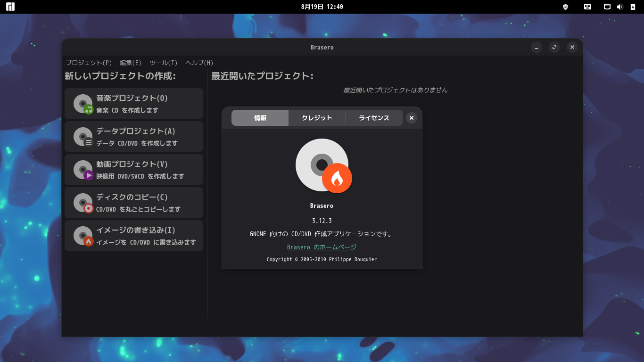Open the Manjaro activities icon in the top bar
The height and width of the screenshot is (362, 644).
(x=10, y=7)
